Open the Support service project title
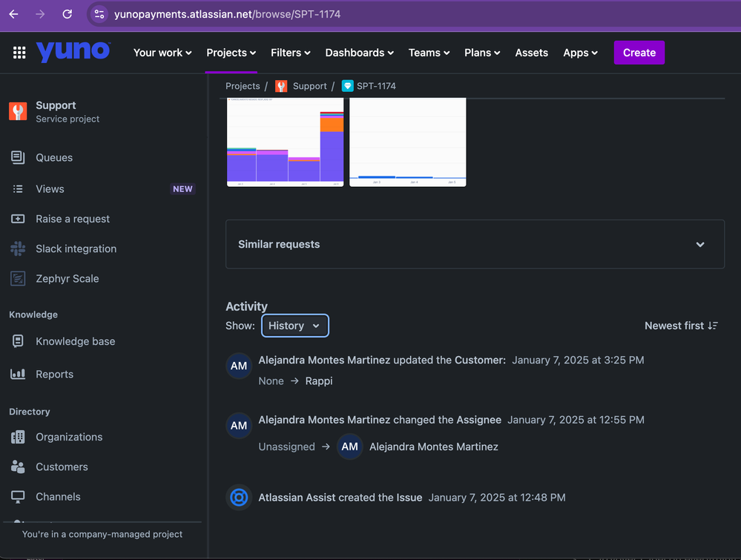The height and width of the screenshot is (560, 741). tap(56, 105)
